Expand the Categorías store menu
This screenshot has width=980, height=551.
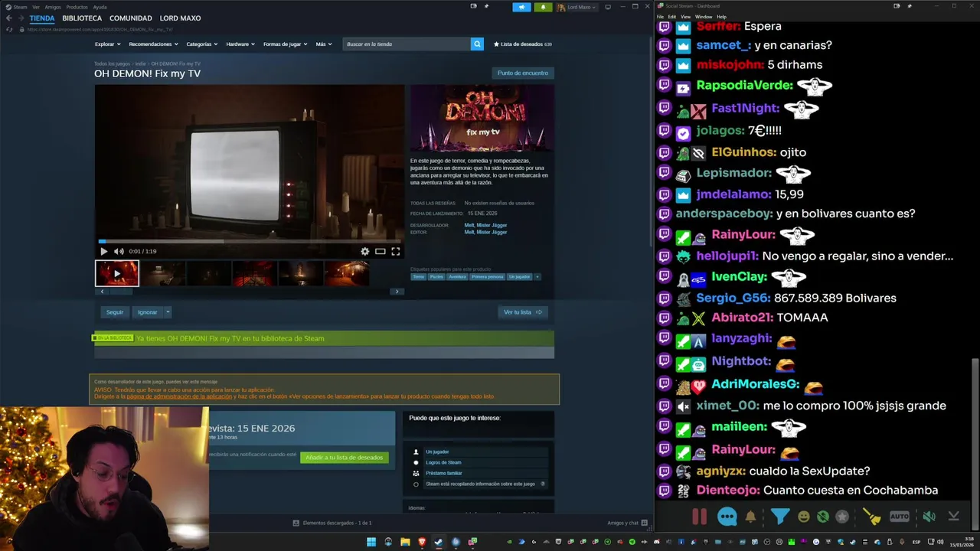point(202,44)
